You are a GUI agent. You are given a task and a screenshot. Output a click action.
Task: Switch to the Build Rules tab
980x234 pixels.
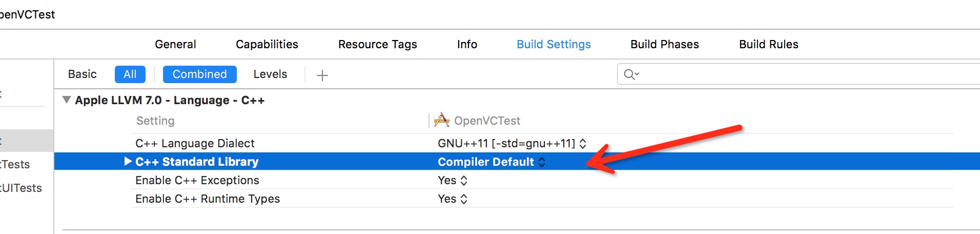coord(768,44)
